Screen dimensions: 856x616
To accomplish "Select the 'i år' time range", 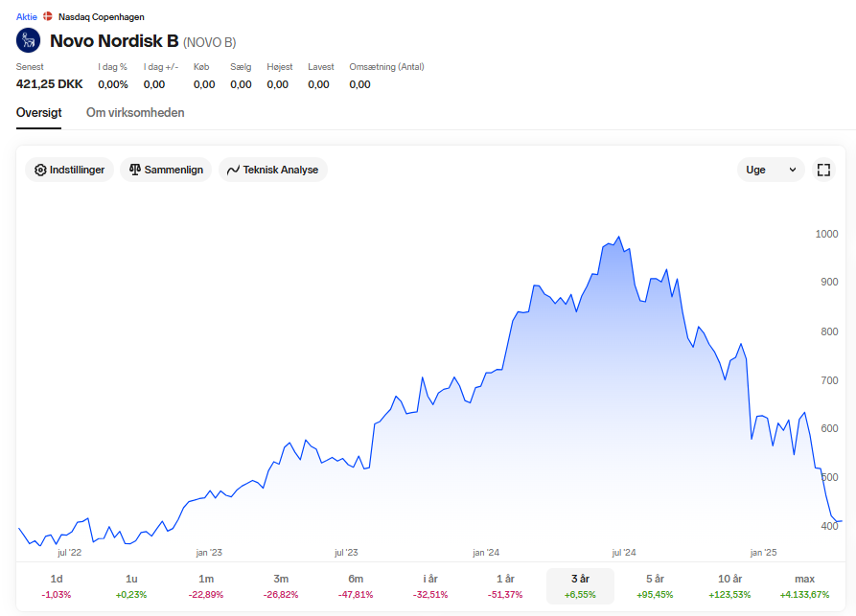I will pos(430,586).
